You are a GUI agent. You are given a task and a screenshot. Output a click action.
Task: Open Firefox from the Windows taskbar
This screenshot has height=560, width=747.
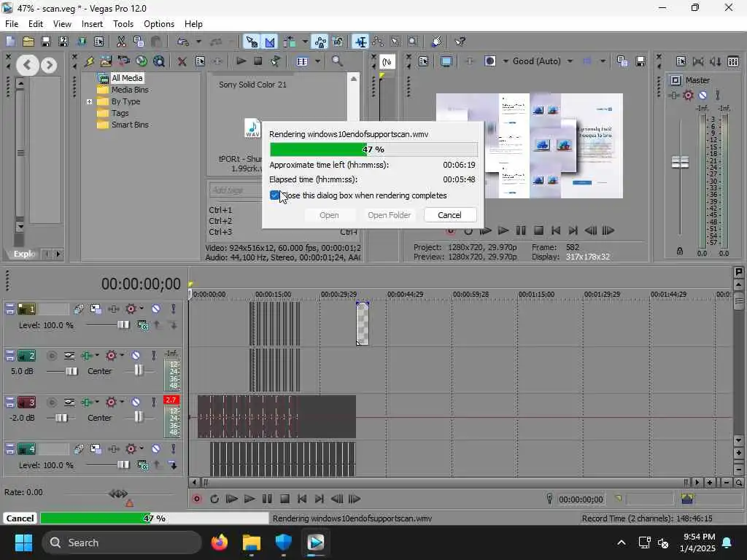click(x=219, y=542)
